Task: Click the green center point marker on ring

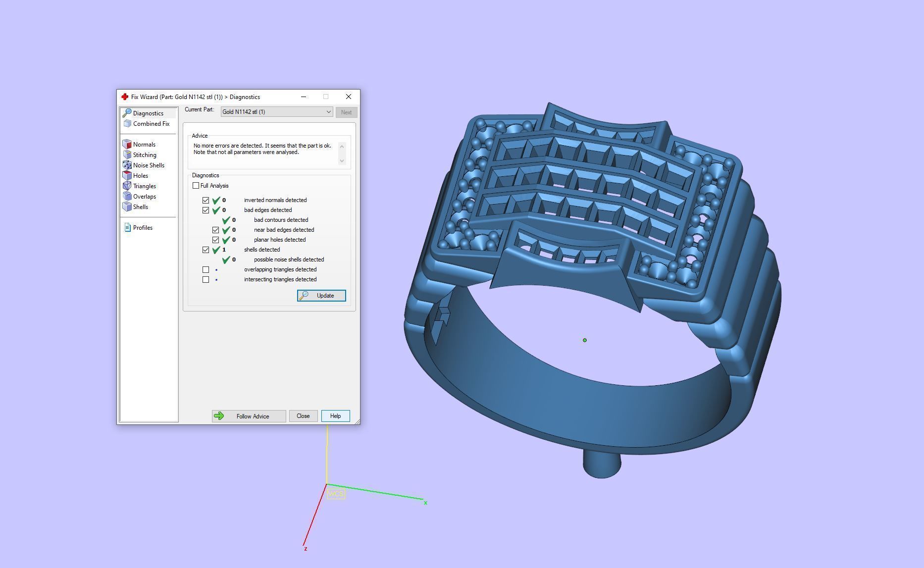Action: 585,340
